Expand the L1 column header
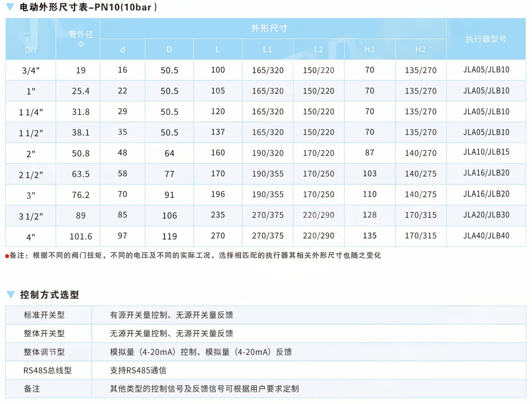532x404 pixels. pyautogui.click(x=267, y=49)
